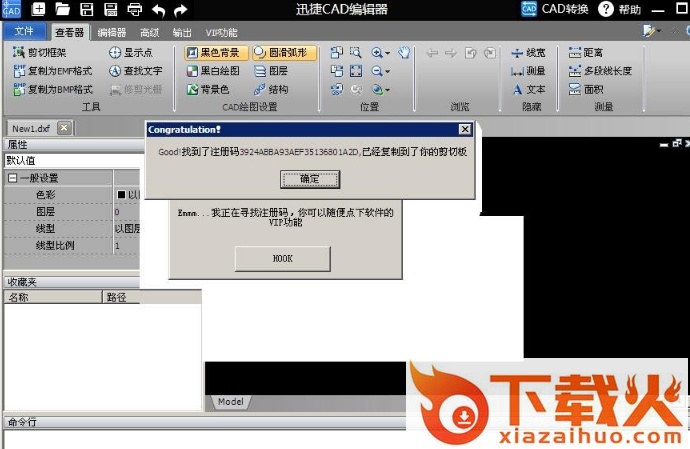690x449 pixels.
Task: Open the 帮助 help menu
Action: 620,9
